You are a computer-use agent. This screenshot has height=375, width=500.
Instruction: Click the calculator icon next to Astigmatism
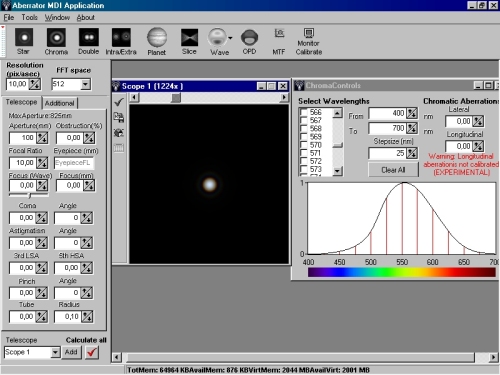tap(41, 243)
